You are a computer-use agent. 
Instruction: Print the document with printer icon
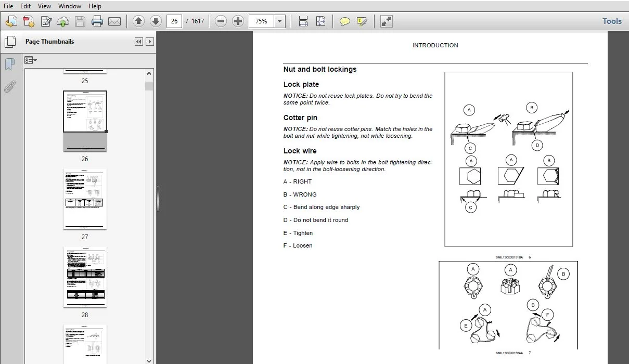coord(97,21)
